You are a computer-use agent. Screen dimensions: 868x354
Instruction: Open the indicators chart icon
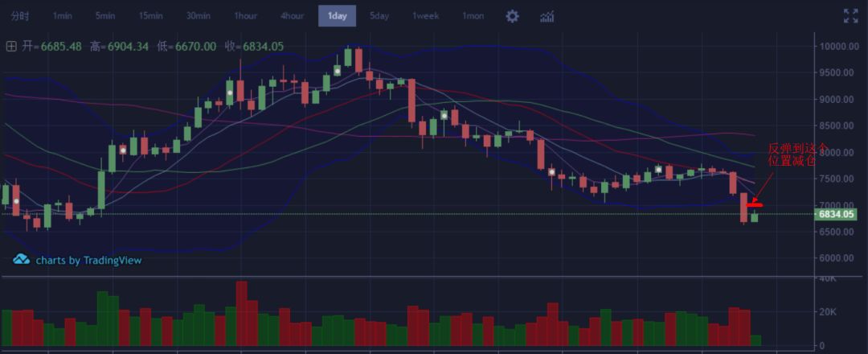point(547,17)
